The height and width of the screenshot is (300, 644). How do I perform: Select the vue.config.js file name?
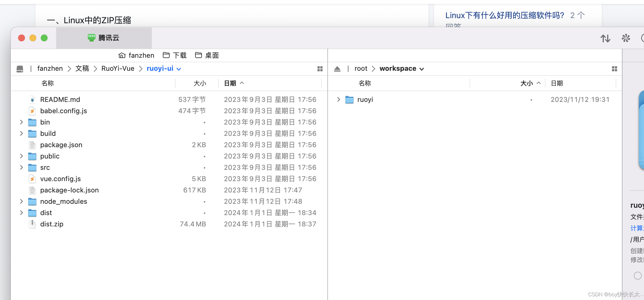60,179
